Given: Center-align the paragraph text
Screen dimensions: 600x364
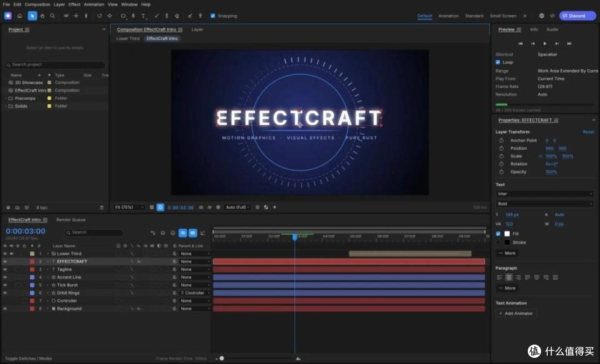Looking at the screenshot, I should coord(508,277).
